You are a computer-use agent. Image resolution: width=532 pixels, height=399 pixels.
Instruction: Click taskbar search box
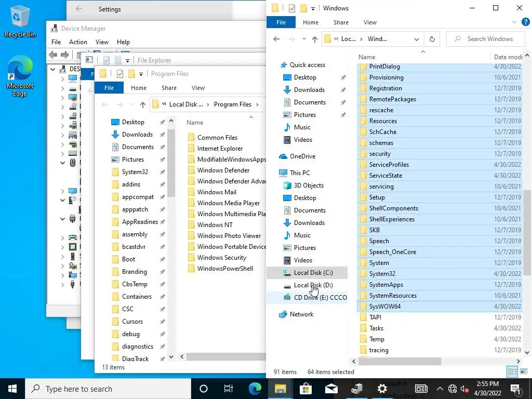pyautogui.click(x=108, y=389)
